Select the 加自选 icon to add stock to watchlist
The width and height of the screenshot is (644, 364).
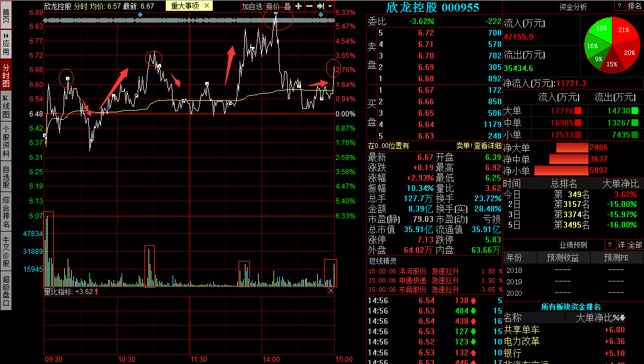(252, 6)
